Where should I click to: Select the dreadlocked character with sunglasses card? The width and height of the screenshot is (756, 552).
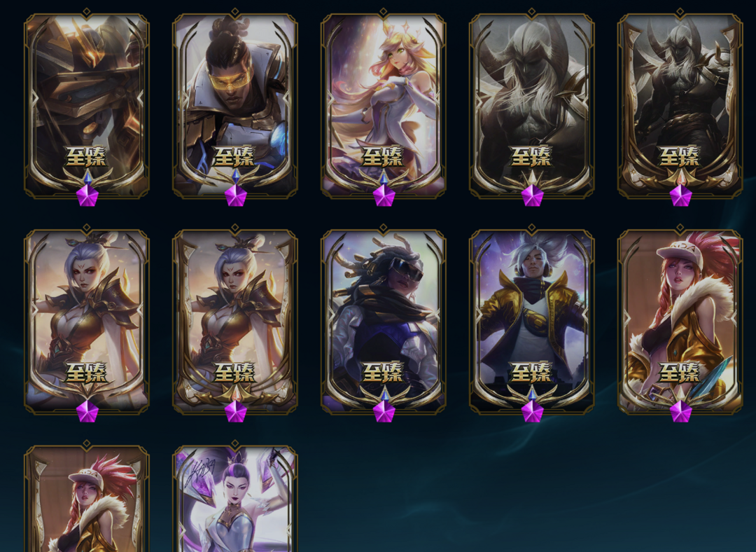click(384, 322)
